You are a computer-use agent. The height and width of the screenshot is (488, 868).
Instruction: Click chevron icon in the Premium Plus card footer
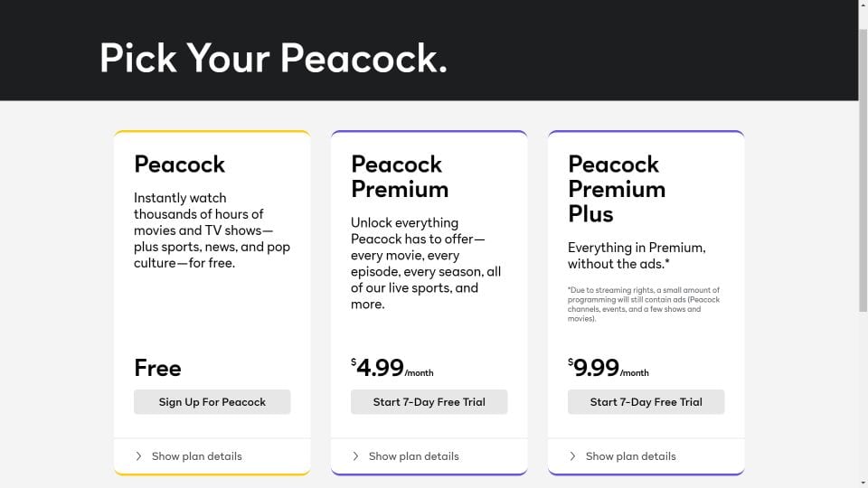click(572, 455)
